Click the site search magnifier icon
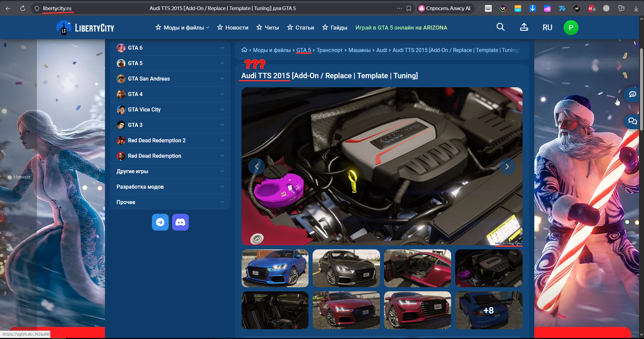Image resolution: width=644 pixels, height=339 pixels. coord(500,27)
